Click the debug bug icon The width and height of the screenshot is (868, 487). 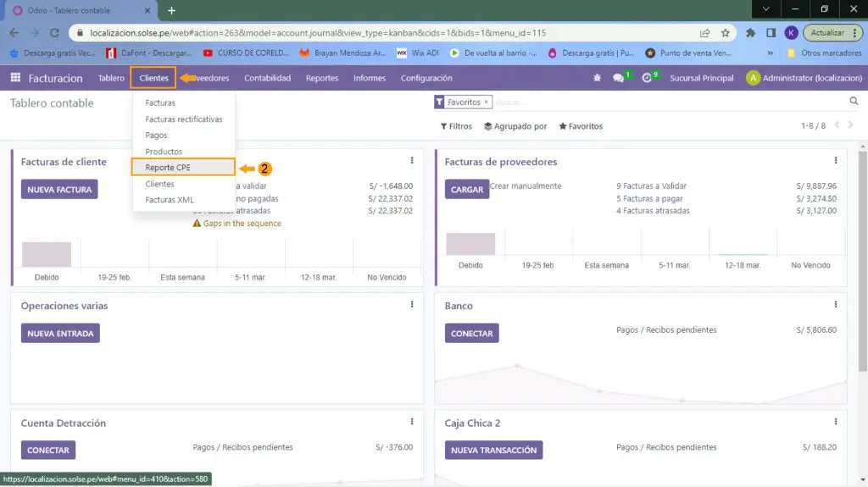597,78
